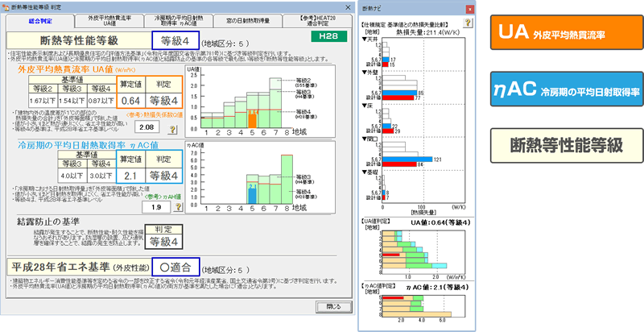
Task: Click the UA値:0.64(等級4) label in 断熱ナビ
Action: 440,222
